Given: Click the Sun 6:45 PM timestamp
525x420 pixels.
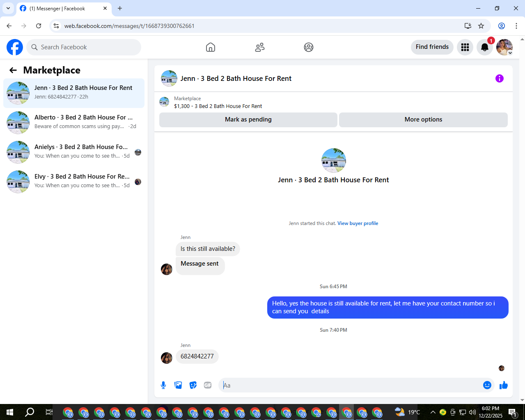Looking at the screenshot, I should click(333, 287).
